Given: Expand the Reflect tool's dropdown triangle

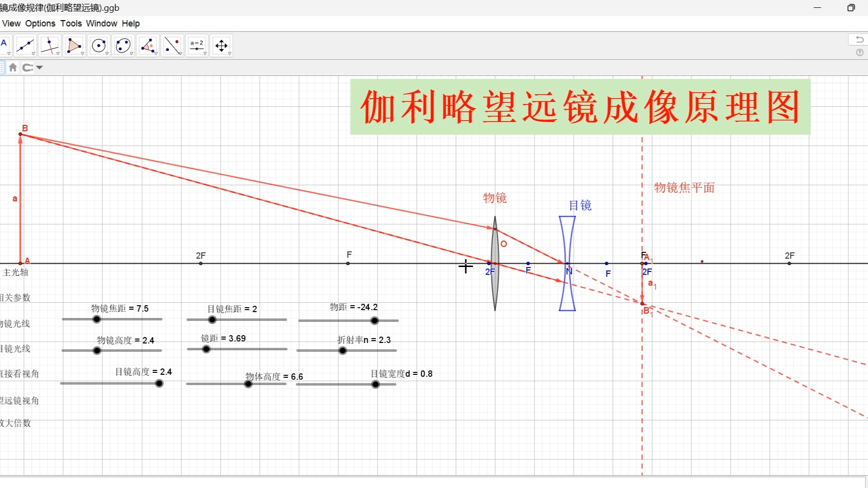Looking at the screenshot, I should point(180,53).
